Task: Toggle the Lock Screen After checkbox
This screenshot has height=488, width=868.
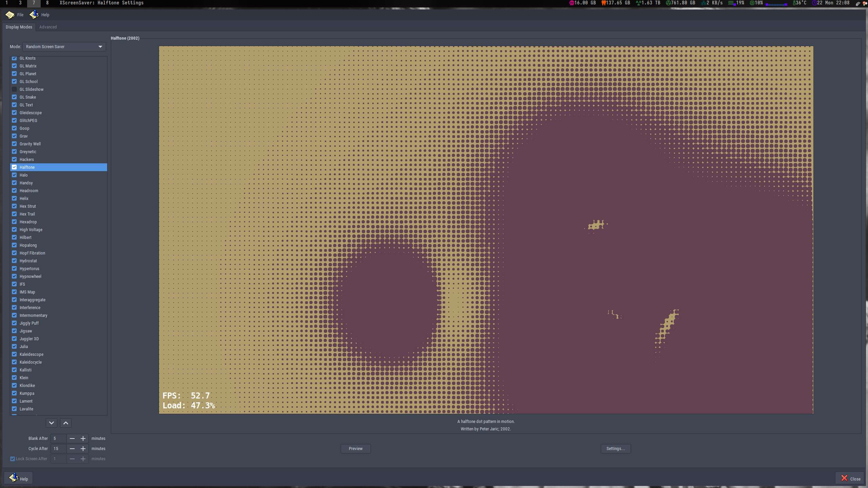Action: [13, 459]
